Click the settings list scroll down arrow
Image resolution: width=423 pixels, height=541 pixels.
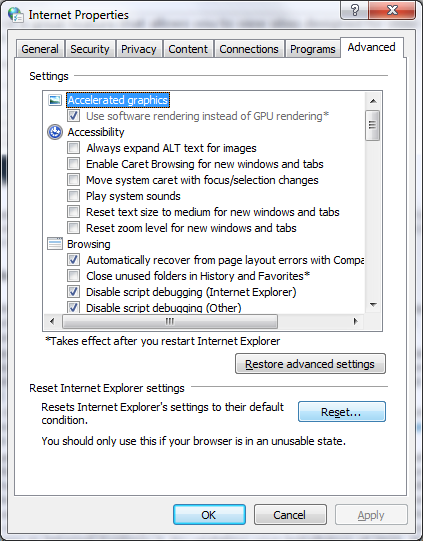pyautogui.click(x=373, y=305)
